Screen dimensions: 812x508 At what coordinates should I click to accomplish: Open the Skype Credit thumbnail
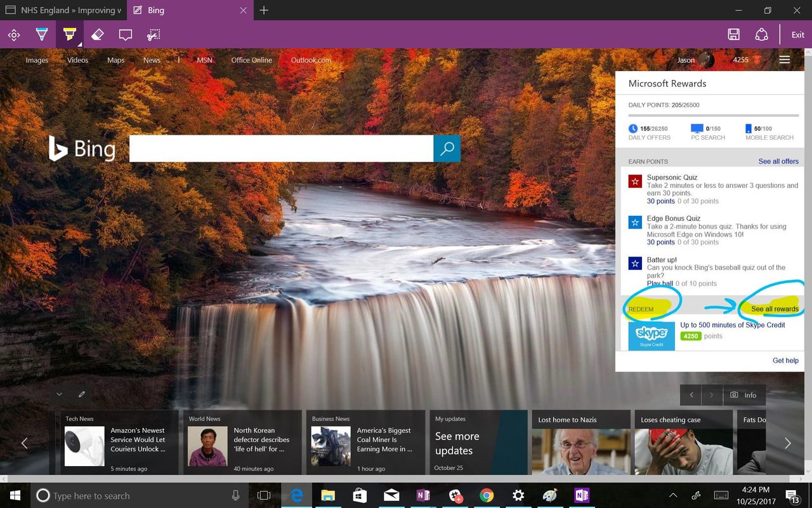pyautogui.click(x=652, y=336)
